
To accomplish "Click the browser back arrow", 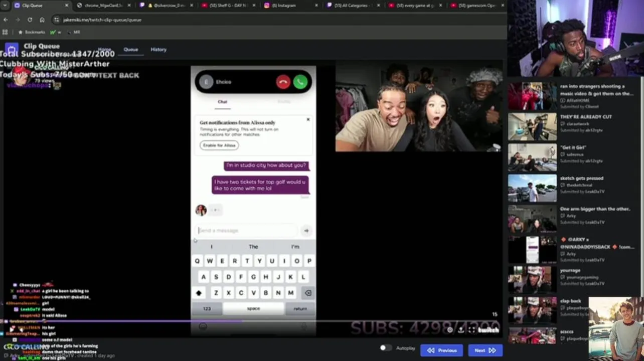I will [6, 20].
